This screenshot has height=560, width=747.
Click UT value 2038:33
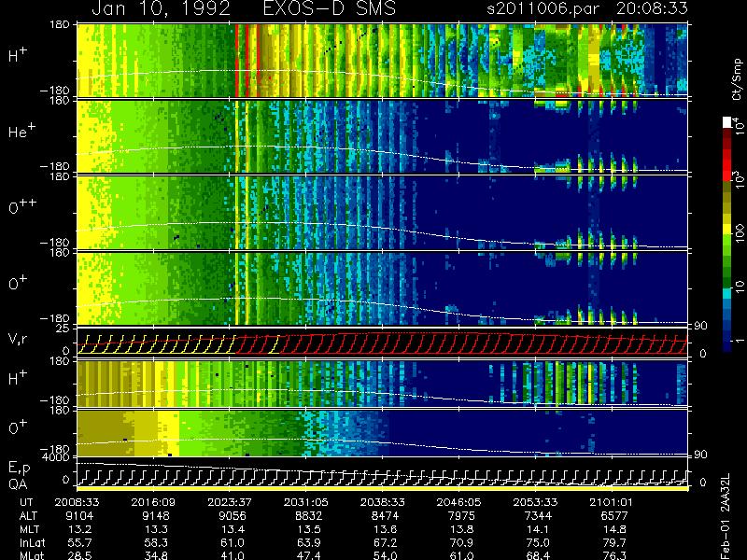pos(382,502)
